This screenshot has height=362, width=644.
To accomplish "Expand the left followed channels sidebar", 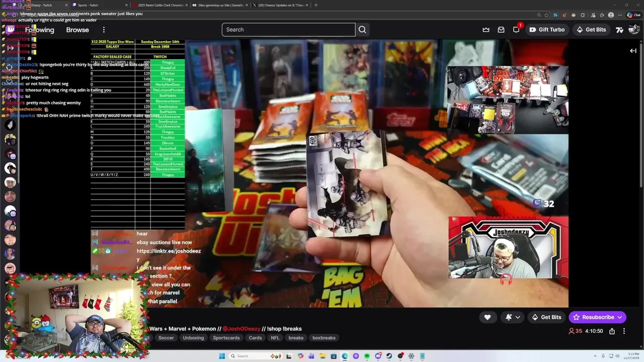I will (x=10, y=48).
